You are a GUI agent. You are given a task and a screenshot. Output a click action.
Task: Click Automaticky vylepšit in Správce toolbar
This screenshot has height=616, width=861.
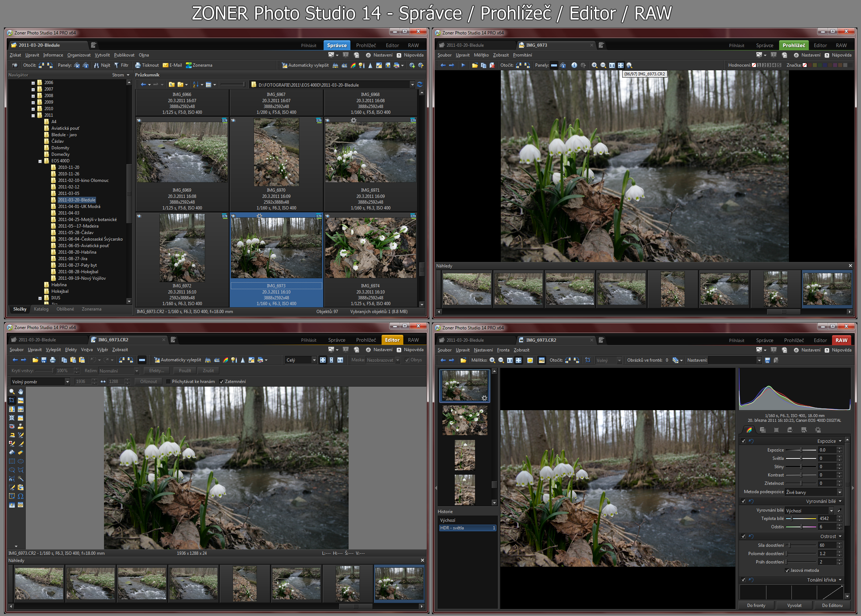[305, 65]
